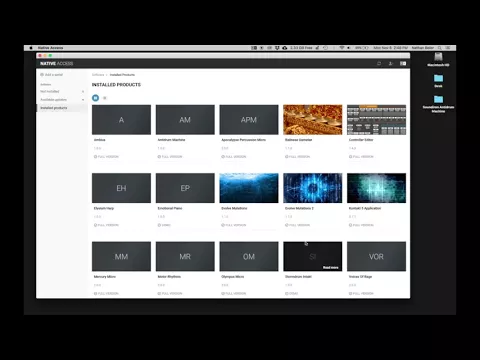Image resolution: width=480 pixels, height=360 pixels.
Task: Open the Evolve Mutations thumbnail
Action: pyautogui.click(x=249, y=188)
